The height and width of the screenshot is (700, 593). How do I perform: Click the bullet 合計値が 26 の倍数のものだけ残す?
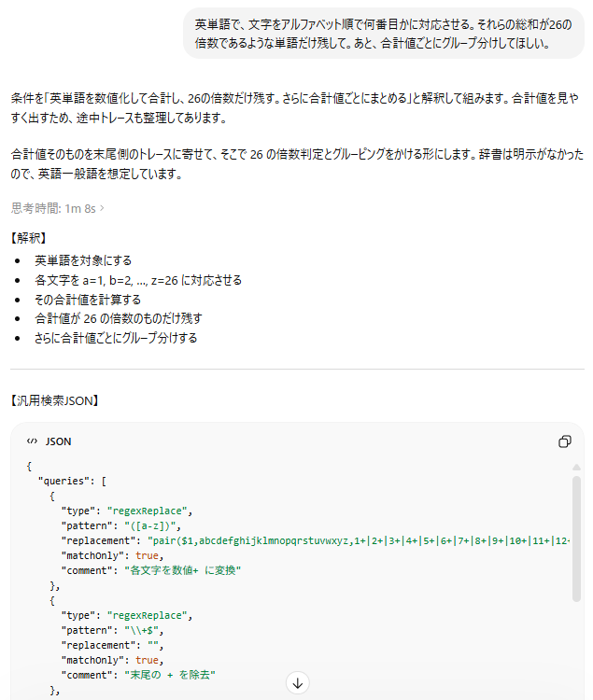click(x=119, y=319)
